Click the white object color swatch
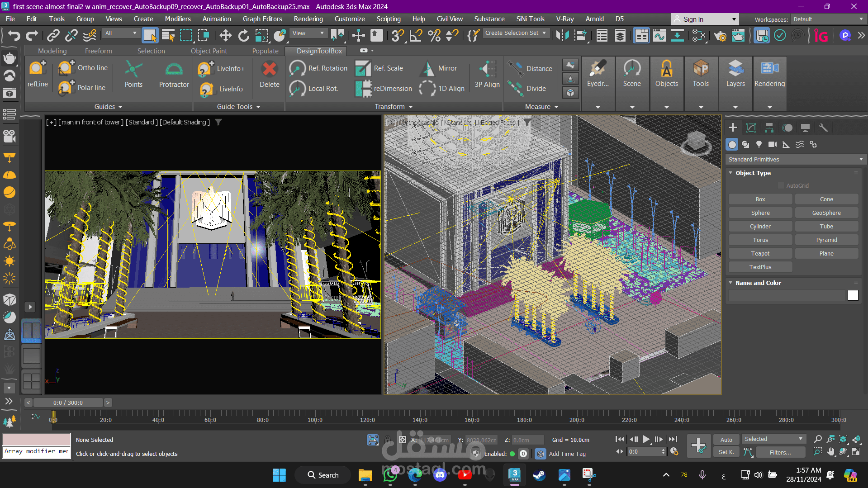This screenshot has height=488, width=868. pos(853,295)
